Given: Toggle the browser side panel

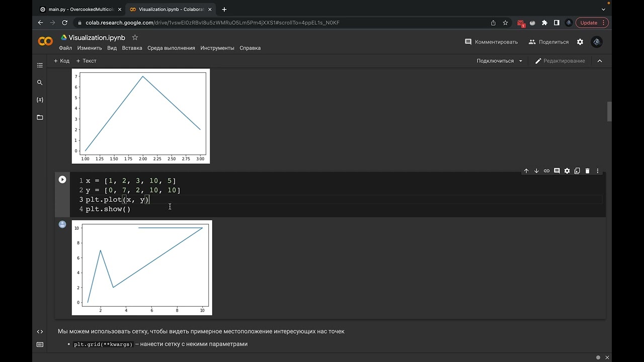Looking at the screenshot, I should 556,23.
